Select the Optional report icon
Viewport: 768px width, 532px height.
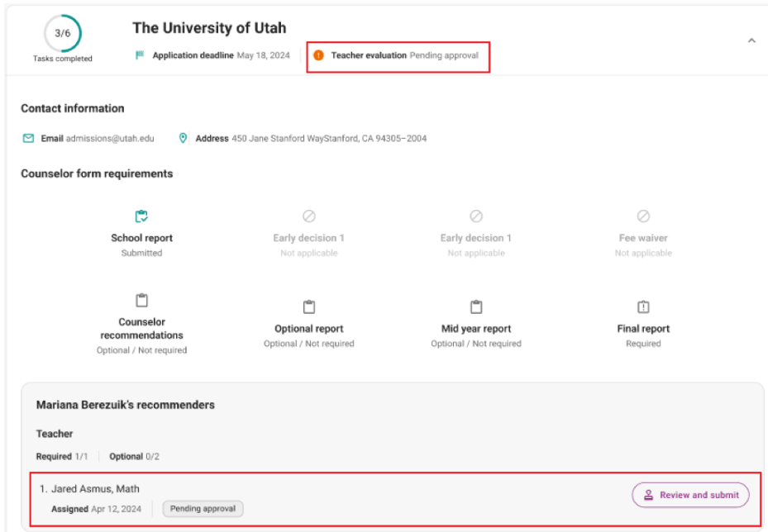click(x=308, y=306)
